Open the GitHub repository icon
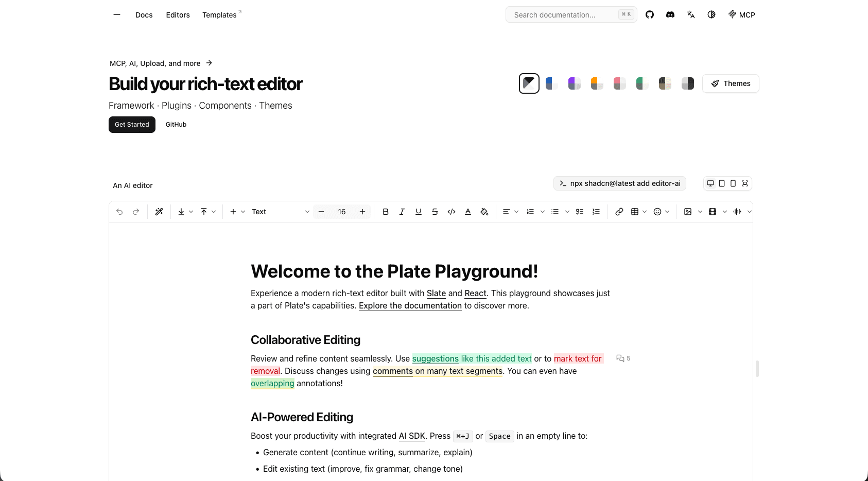 pyautogui.click(x=650, y=14)
